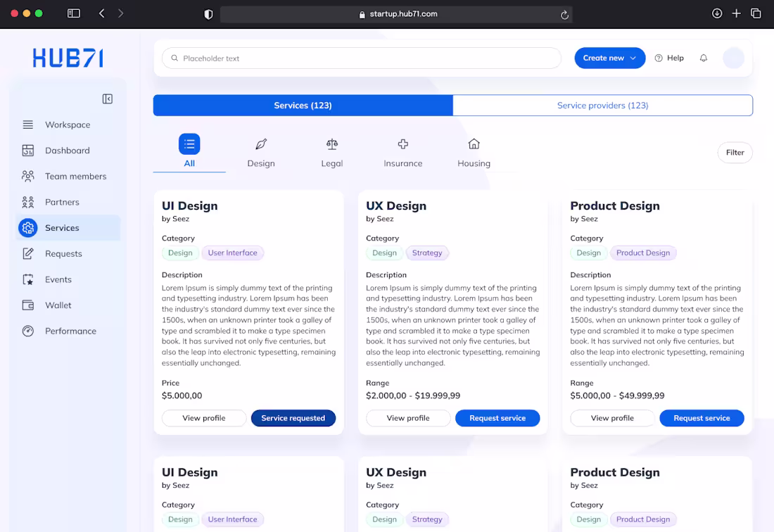The width and height of the screenshot is (774, 532).
Task: Reload page in address bar
Action: 564,15
